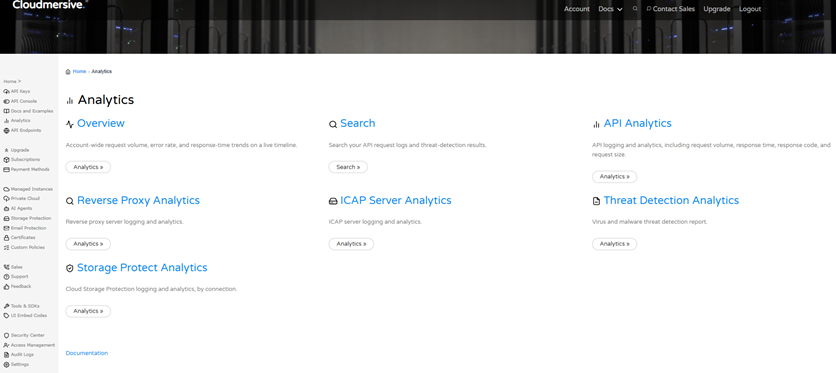Image resolution: width=836 pixels, height=373 pixels.
Task: Click the server icon beside ICAP Server Analytics
Action: (x=333, y=201)
